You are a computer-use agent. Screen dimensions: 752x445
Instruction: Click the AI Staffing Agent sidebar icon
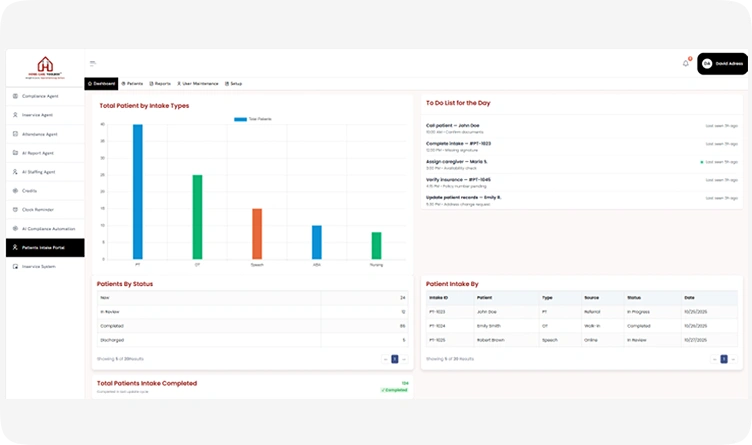pos(15,172)
